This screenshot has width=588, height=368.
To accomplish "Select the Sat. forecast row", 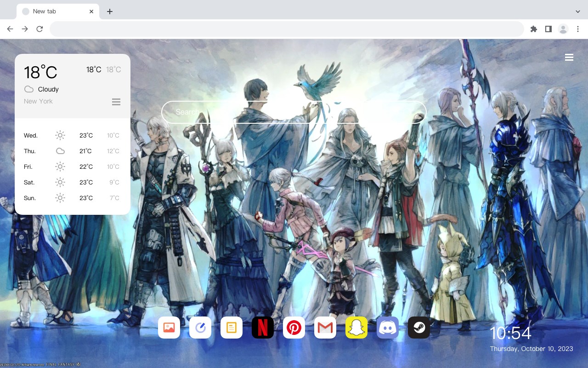I will click(x=72, y=182).
